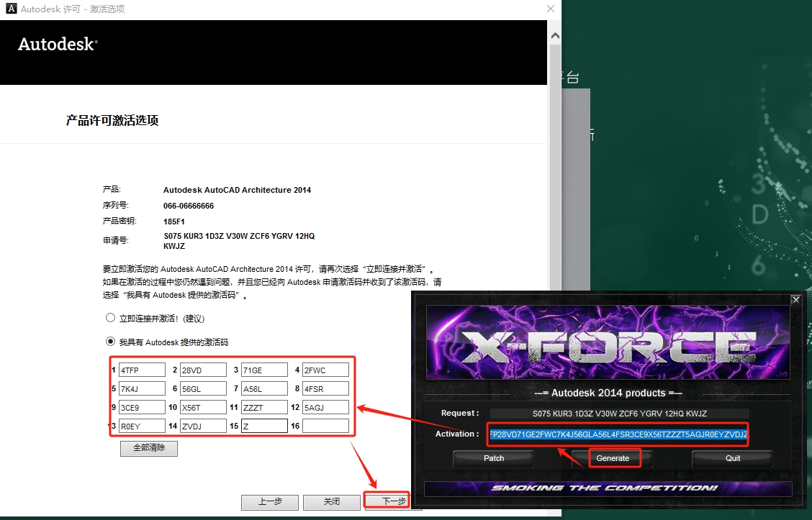812x520 pixels.
Task: Click the empty activation code field 16
Action: click(x=325, y=426)
